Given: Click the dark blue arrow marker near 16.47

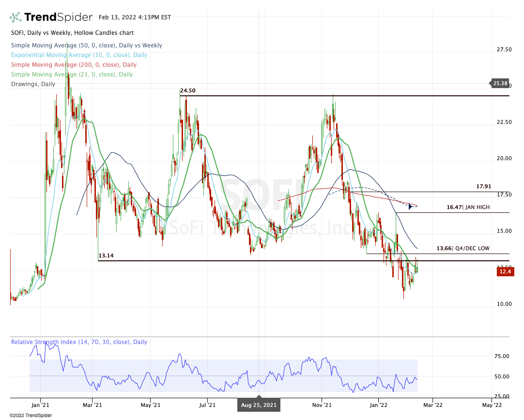Looking at the screenshot, I should pyautogui.click(x=410, y=206).
